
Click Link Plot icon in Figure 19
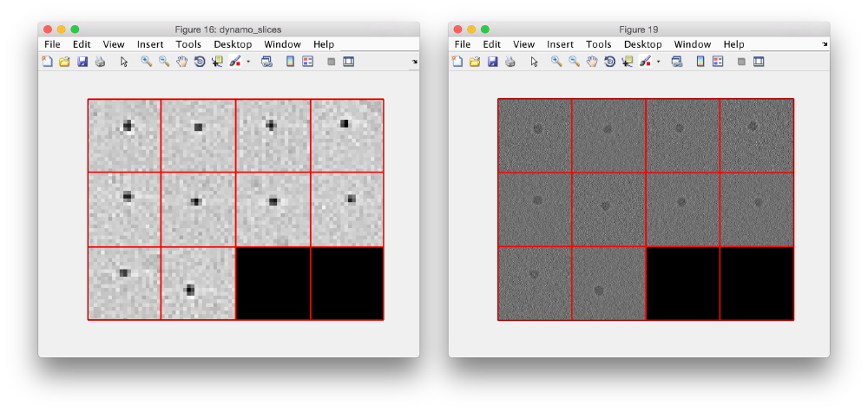point(677,62)
